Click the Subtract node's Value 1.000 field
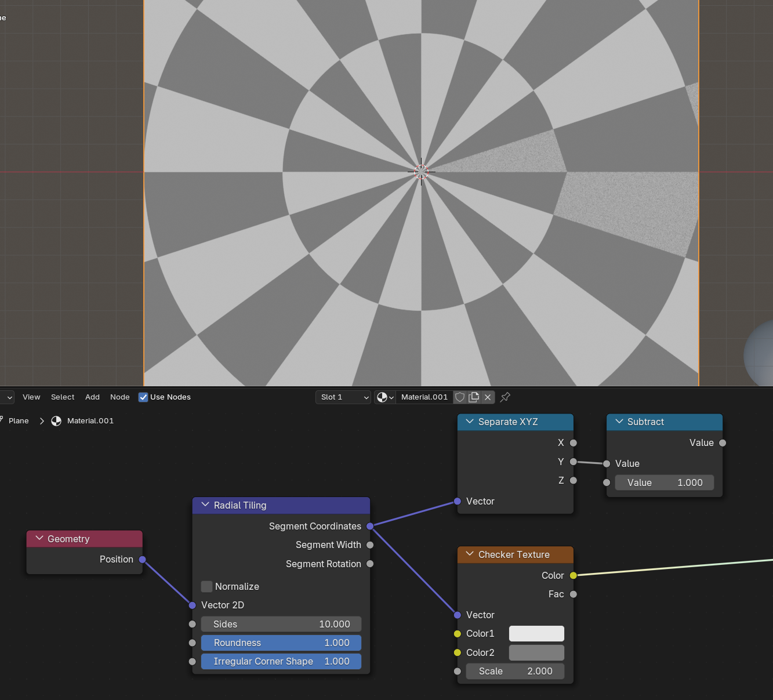 pos(665,483)
